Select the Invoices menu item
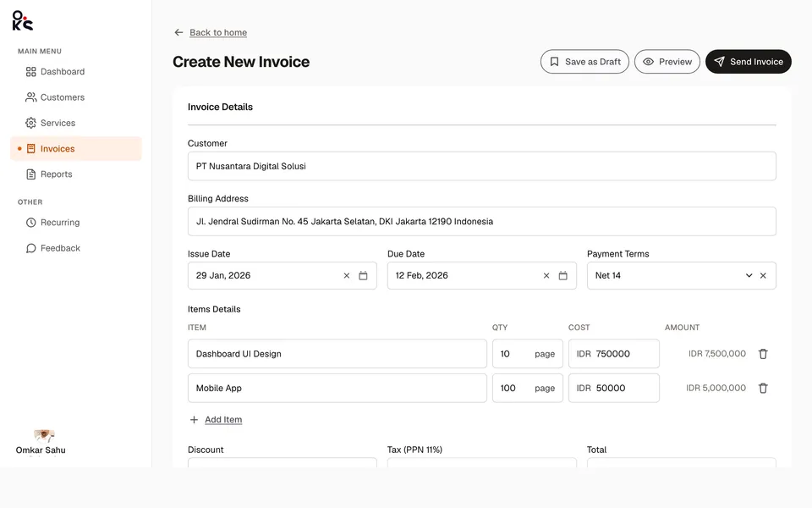Viewport: 812px width, 508px height. [75, 149]
